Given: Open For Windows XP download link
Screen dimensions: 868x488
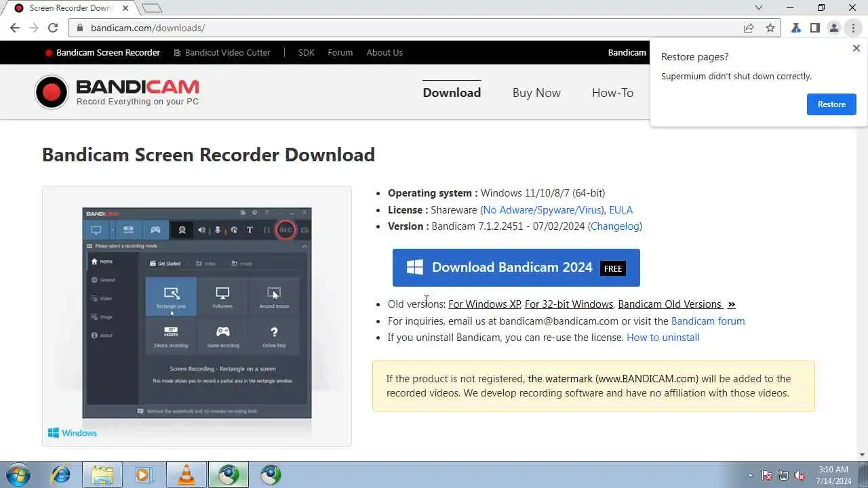Looking at the screenshot, I should point(484,304).
